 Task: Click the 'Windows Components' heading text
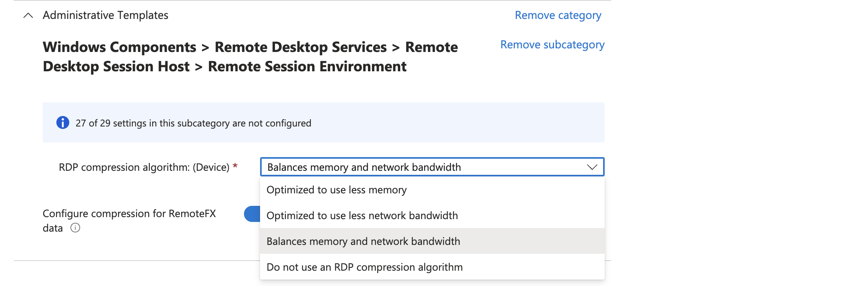(120, 47)
